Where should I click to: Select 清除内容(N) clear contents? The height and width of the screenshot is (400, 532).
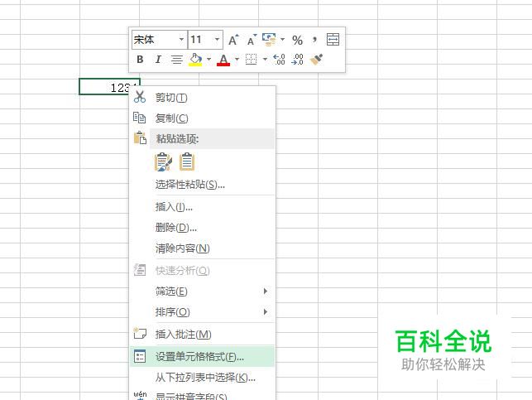point(202,248)
